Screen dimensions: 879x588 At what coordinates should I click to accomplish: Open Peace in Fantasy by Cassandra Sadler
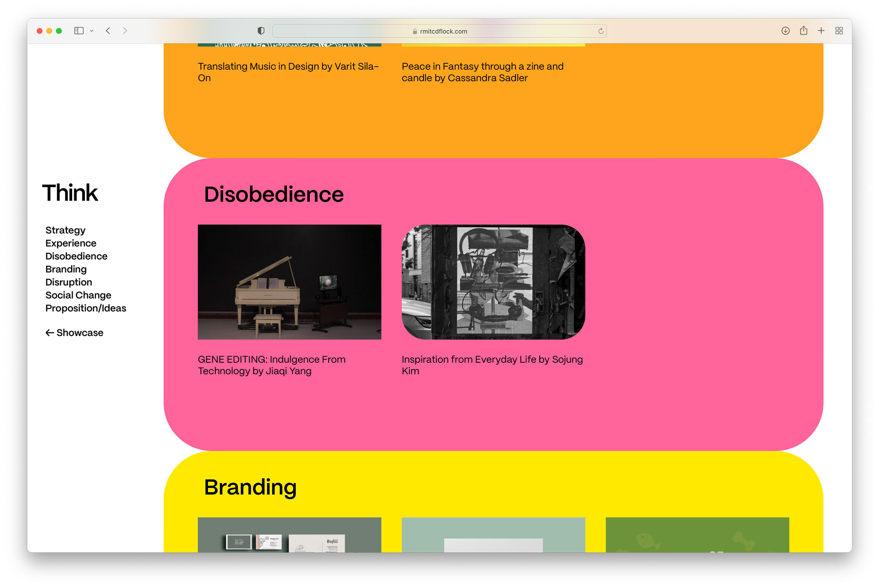pyautogui.click(x=482, y=72)
